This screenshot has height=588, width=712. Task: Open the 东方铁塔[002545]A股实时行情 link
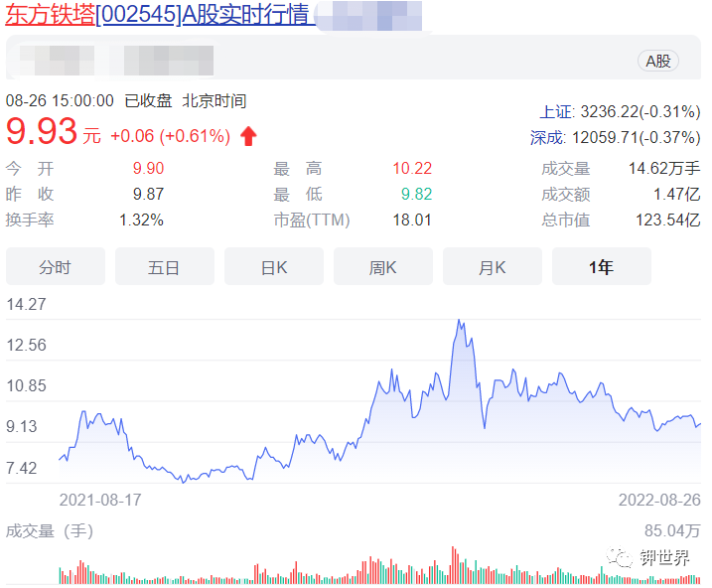[x=157, y=14]
